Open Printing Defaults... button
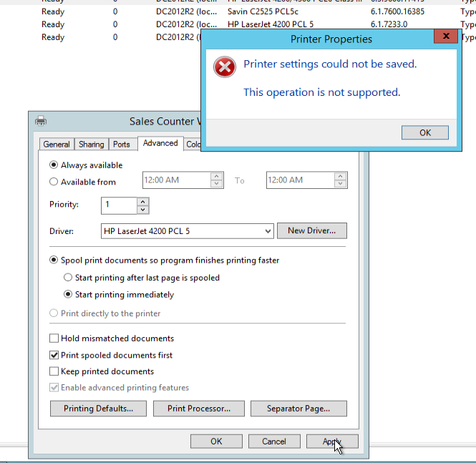The image size is (476, 463). click(x=98, y=409)
